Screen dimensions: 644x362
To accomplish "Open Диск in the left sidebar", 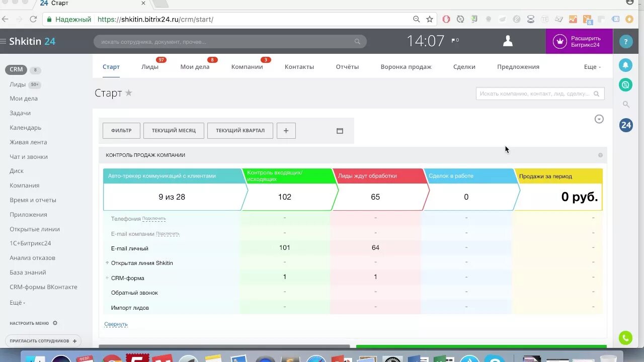I will (x=17, y=171).
